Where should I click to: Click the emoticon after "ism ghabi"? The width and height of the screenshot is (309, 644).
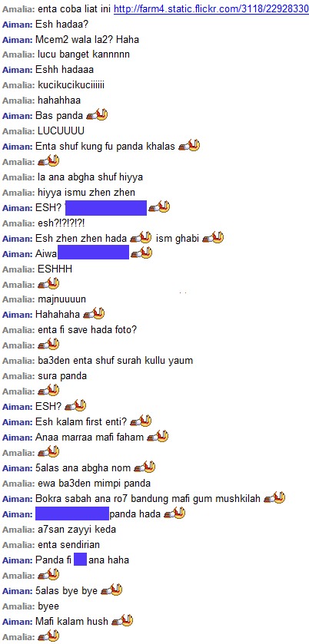point(213,238)
